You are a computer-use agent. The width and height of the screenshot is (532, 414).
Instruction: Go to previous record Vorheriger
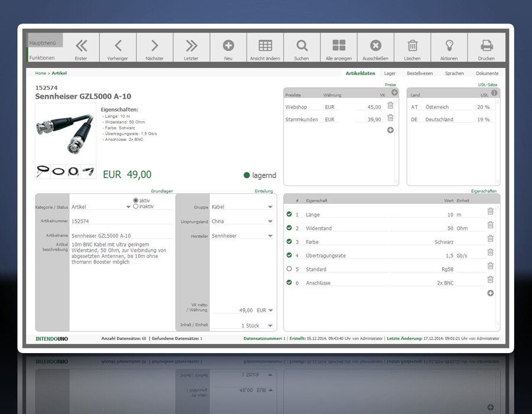pyautogui.click(x=118, y=47)
